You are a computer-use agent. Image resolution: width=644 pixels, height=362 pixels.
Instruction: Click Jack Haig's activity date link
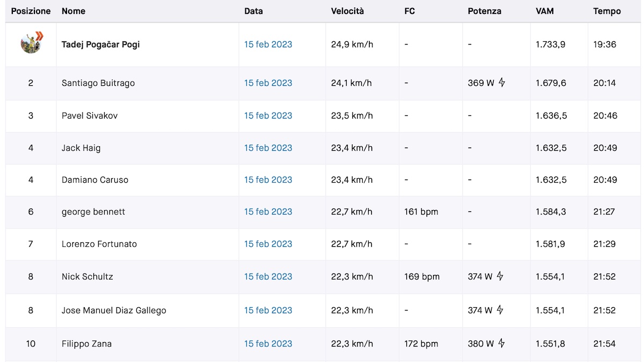click(x=268, y=148)
